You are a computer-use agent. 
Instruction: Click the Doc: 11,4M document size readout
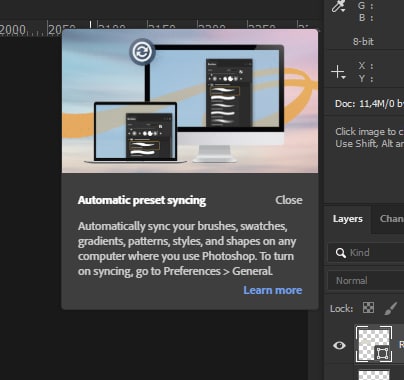coord(369,104)
